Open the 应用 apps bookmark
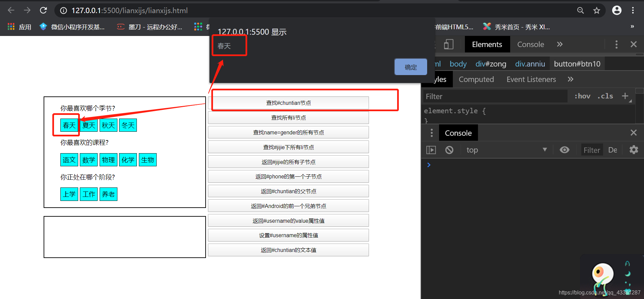 [19, 27]
